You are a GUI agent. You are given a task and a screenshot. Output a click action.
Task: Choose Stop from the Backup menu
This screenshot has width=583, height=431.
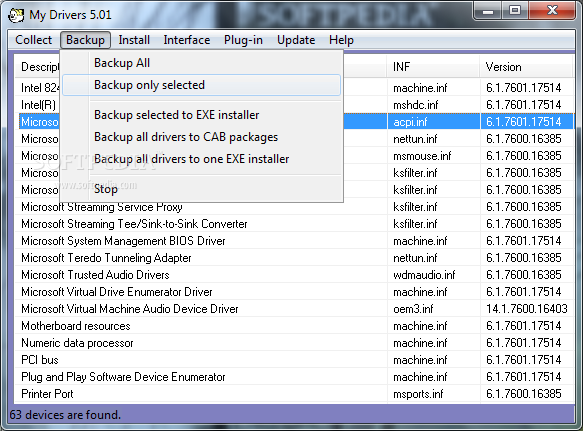(201, 189)
